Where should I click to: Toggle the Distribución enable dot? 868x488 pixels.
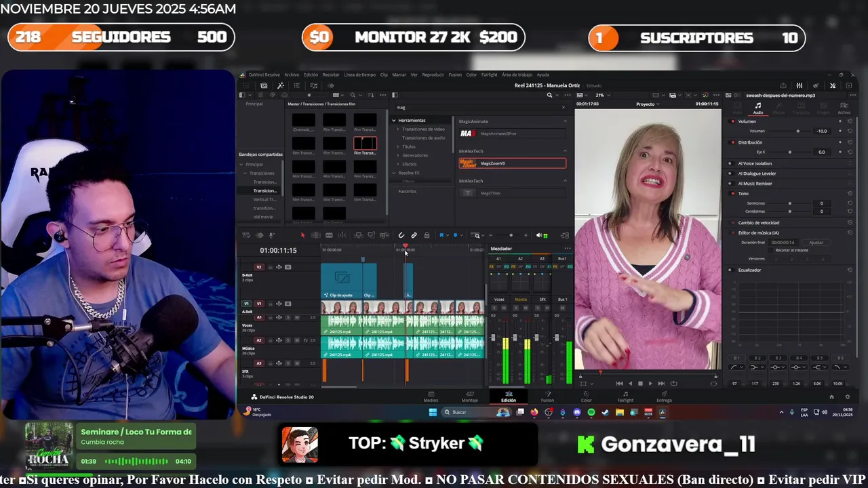coord(732,142)
